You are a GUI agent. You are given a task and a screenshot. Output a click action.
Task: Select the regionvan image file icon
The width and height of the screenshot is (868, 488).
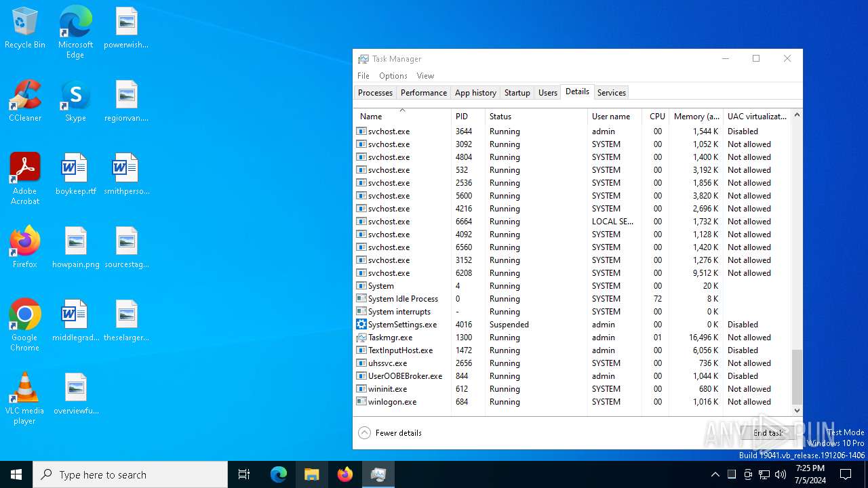[x=126, y=102]
